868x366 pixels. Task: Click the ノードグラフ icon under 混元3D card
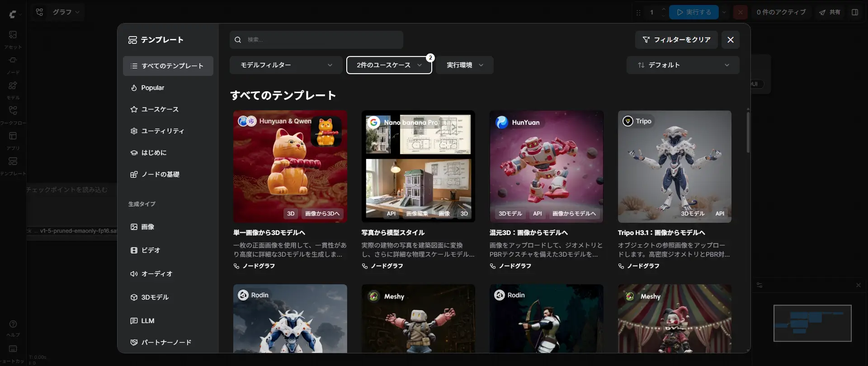click(x=493, y=266)
